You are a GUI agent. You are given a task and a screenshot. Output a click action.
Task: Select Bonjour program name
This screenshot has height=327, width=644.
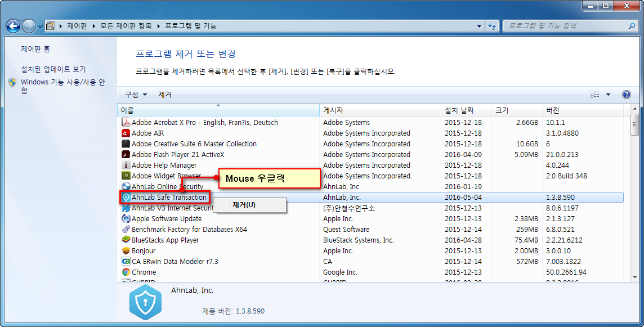click(x=144, y=250)
